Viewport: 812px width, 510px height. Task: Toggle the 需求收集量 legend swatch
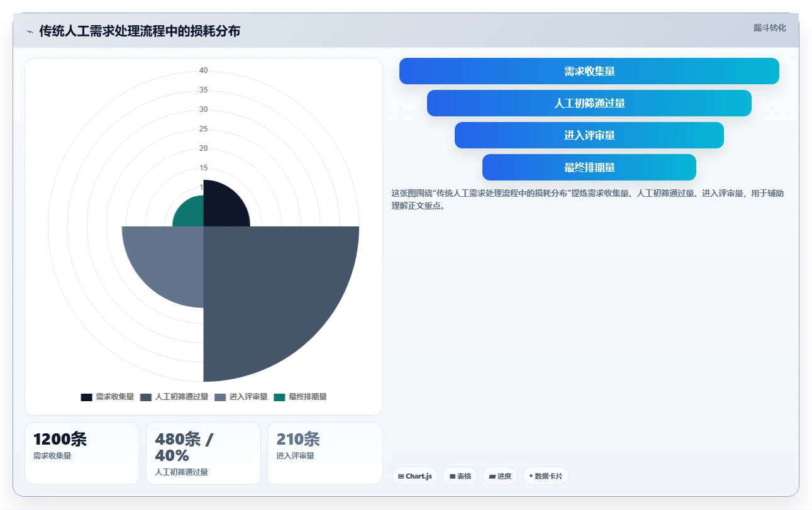point(86,397)
